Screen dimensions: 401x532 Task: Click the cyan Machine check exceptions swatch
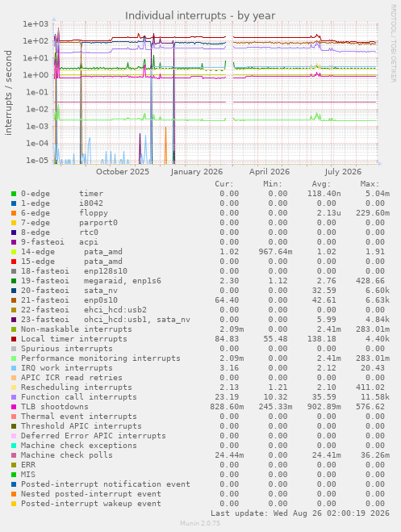(14, 445)
